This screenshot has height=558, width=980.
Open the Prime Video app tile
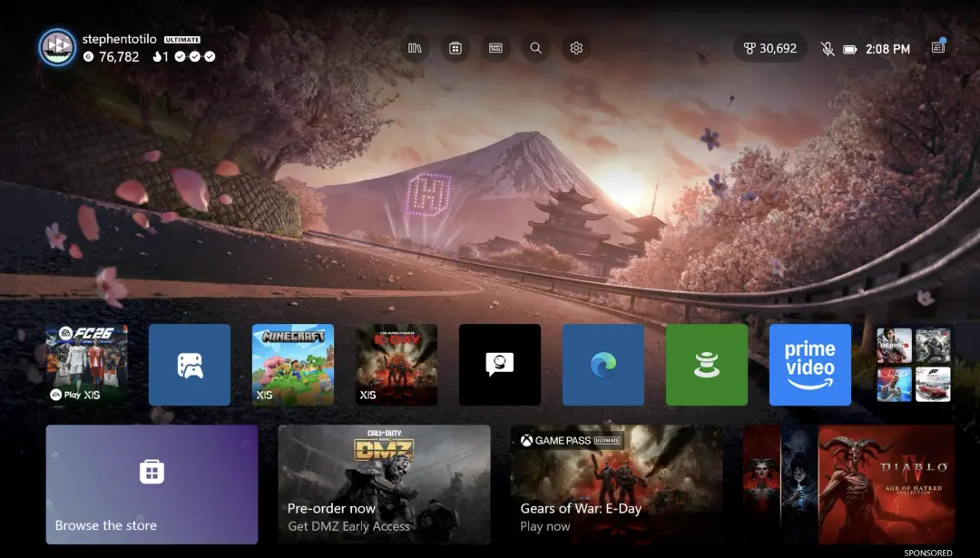(810, 365)
